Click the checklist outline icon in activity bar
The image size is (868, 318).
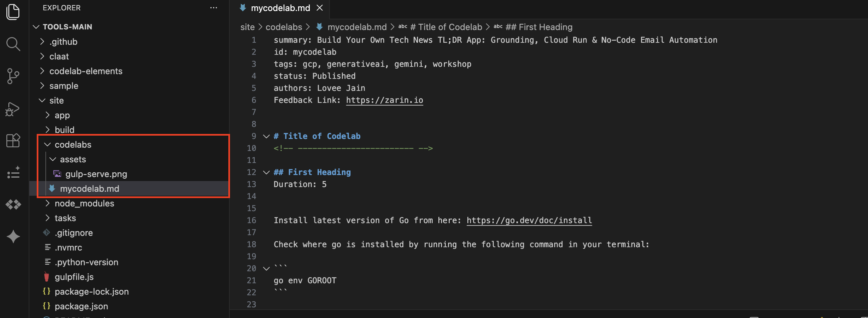pyautogui.click(x=13, y=173)
